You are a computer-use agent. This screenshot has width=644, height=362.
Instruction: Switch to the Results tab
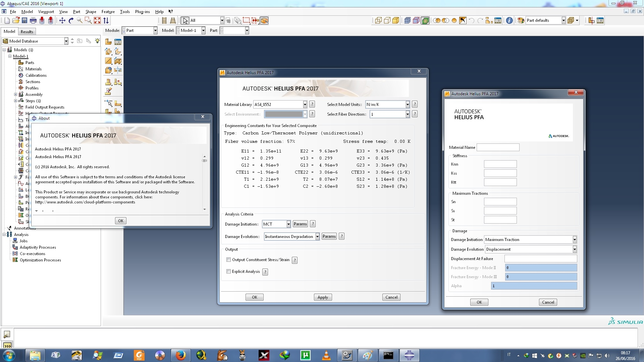click(27, 32)
